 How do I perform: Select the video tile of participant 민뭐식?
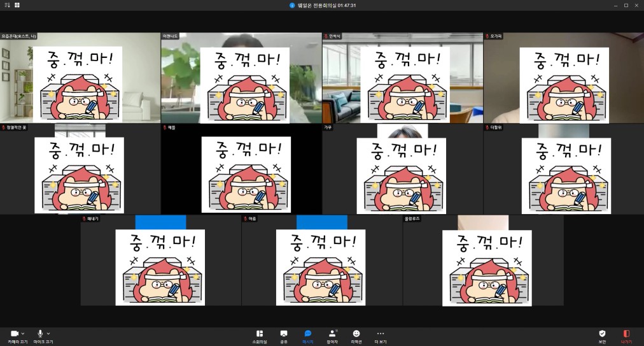[403, 78]
